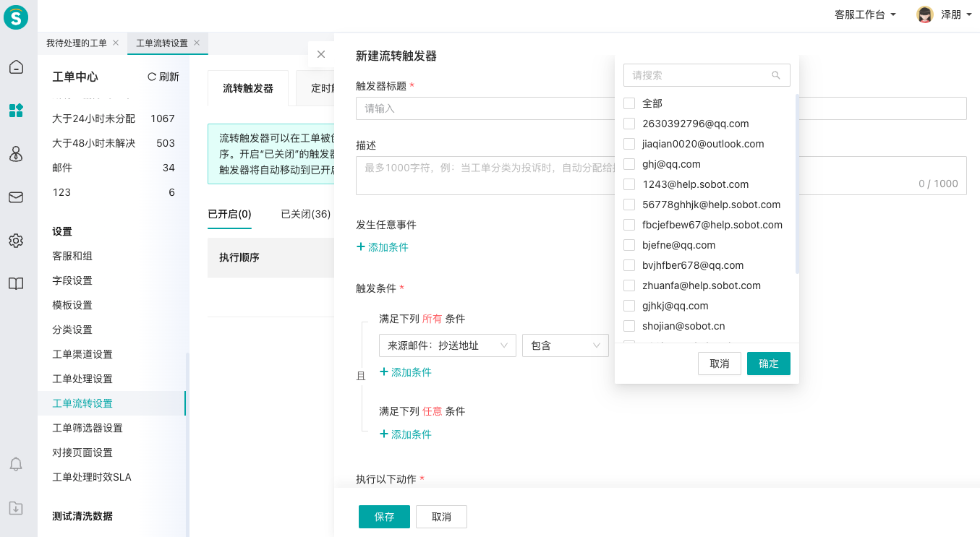Click the 描述 textarea
The height and width of the screenshot is (537, 980).
pyautogui.click(x=661, y=176)
